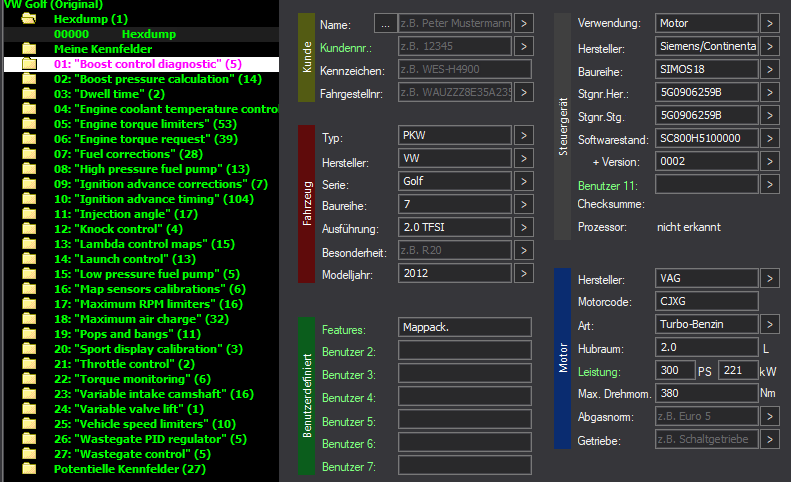Click the Hersteller field showing Siemens/Continental
Screen dimensions: 791x482
pos(707,46)
